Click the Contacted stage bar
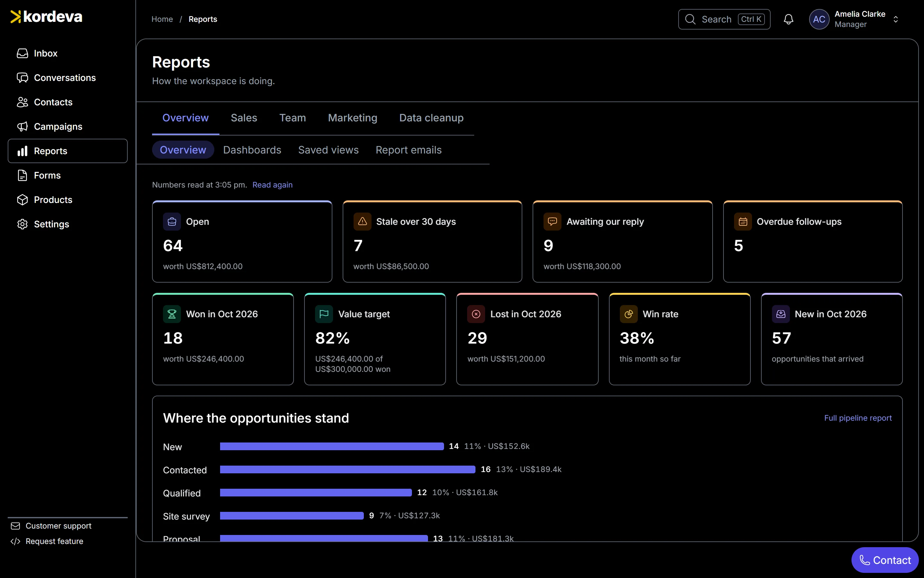The image size is (924, 578). 347,469
